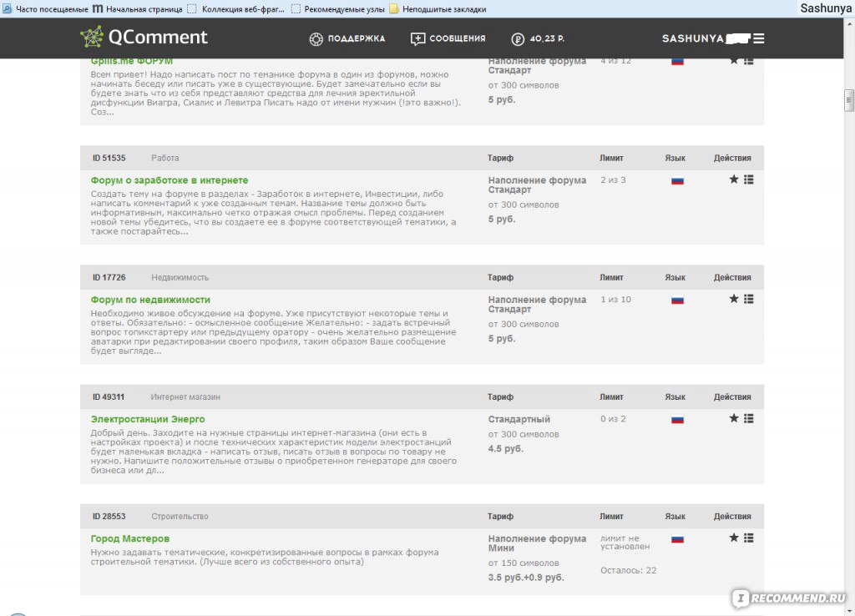Open the Коллекция веб-фраг... bookmark
This screenshot has height=616, width=855.
236,9
